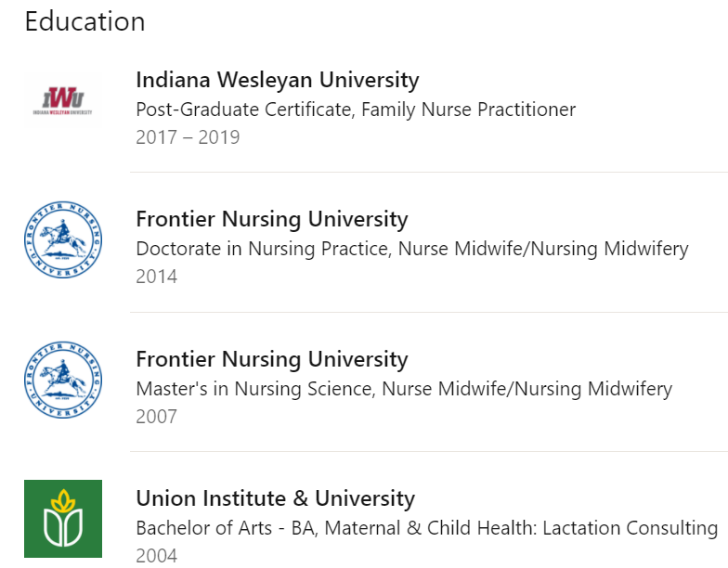The height and width of the screenshot is (568, 728).
Task: Click the 2017 – 2019 date range
Action: click(x=188, y=137)
